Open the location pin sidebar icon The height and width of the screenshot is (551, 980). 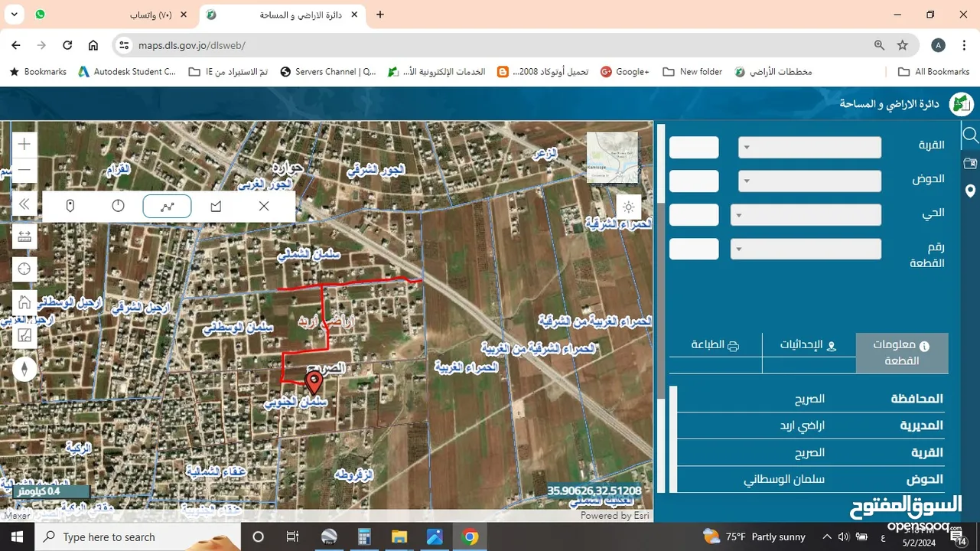click(970, 191)
